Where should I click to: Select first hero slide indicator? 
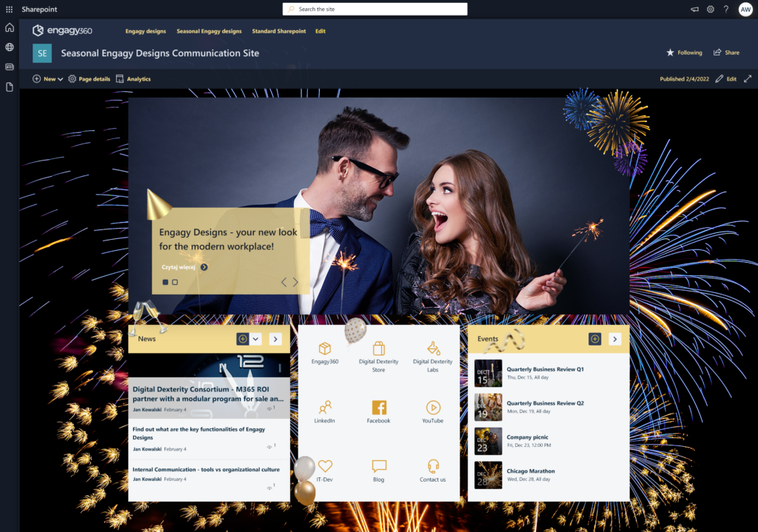[x=165, y=282]
